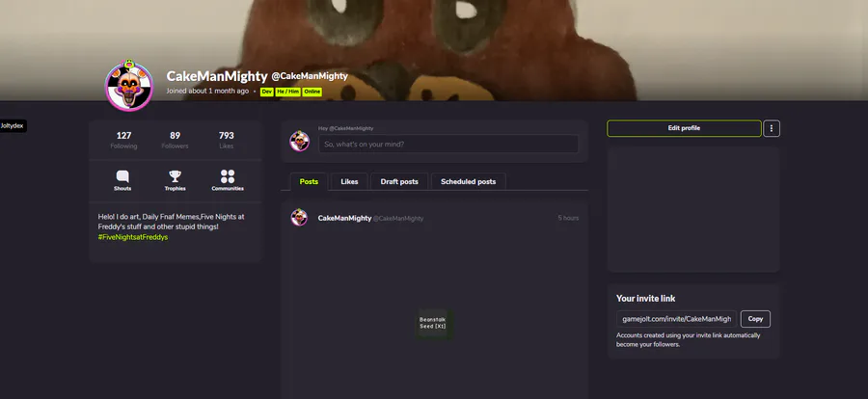The width and height of the screenshot is (868, 399).
Task: Click the He / Him badge
Action: 287,92
